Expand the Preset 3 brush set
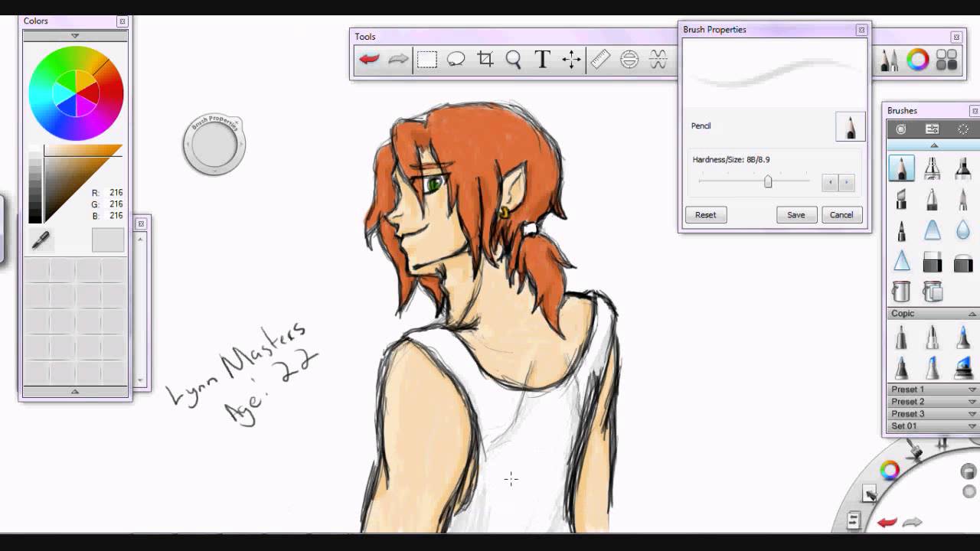 (972, 414)
